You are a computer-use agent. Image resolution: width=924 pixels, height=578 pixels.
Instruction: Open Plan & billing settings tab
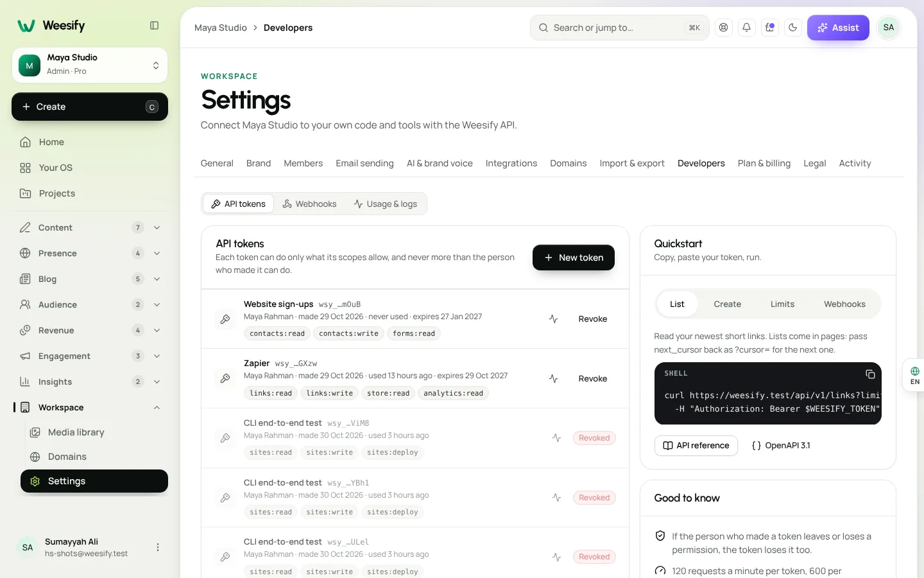click(x=764, y=163)
